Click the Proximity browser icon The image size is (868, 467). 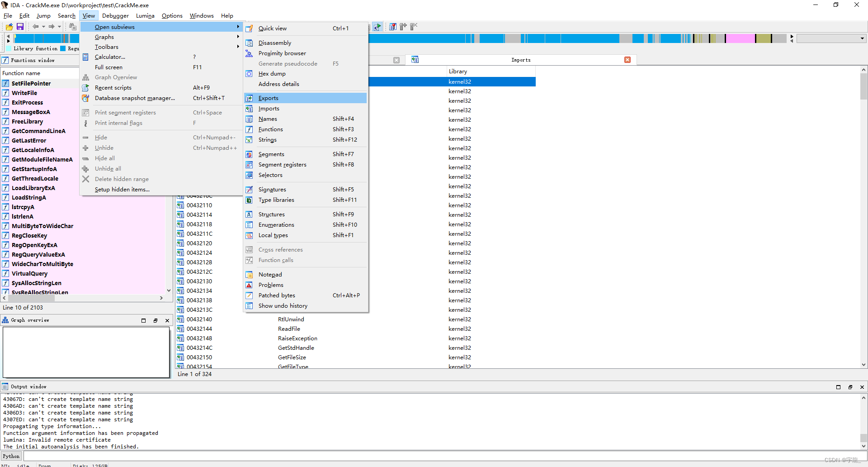pyautogui.click(x=249, y=53)
